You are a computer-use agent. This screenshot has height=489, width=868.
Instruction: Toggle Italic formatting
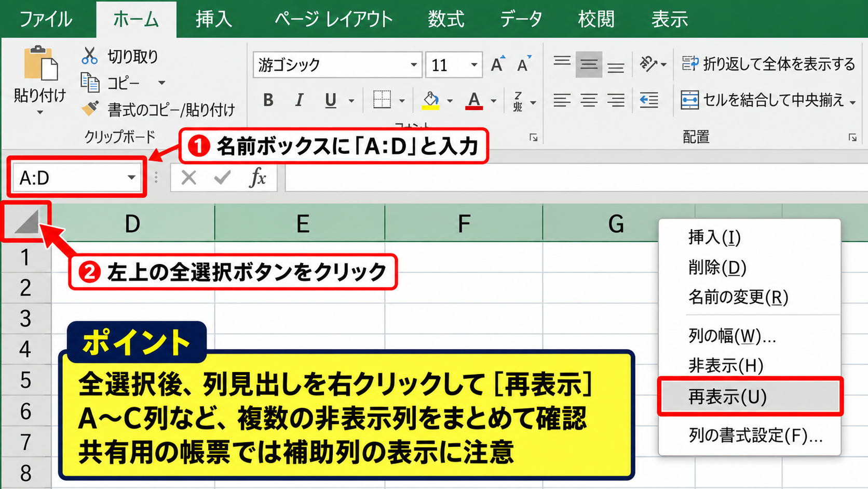[x=299, y=100]
